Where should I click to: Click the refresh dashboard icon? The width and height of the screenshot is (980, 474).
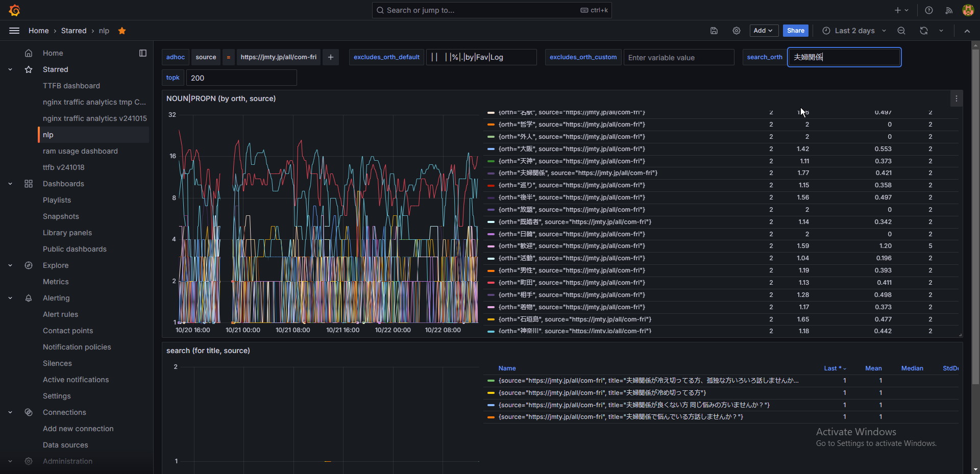(924, 31)
